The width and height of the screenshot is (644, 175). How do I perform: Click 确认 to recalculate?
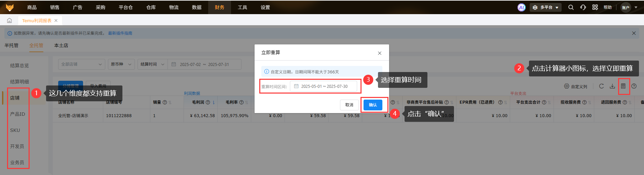point(373,105)
